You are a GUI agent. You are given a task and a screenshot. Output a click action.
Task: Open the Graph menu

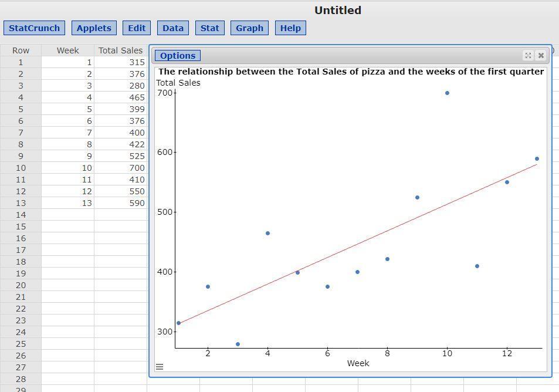pos(249,28)
